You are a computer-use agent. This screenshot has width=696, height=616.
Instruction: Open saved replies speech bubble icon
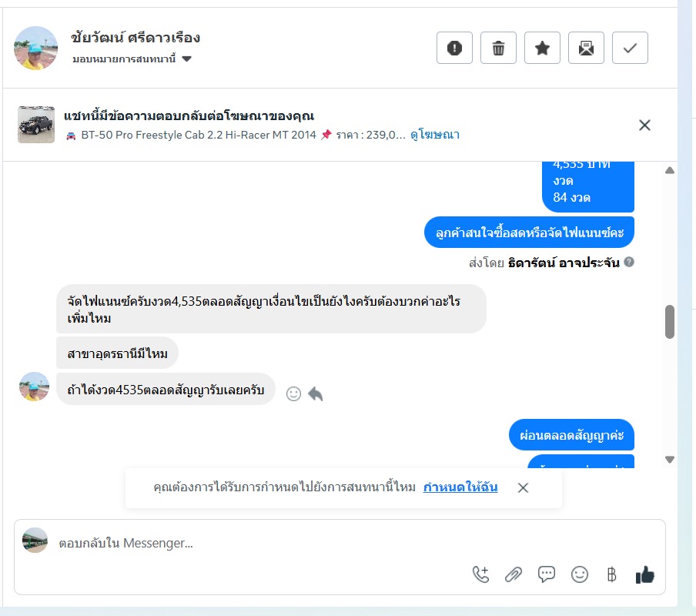(x=547, y=574)
